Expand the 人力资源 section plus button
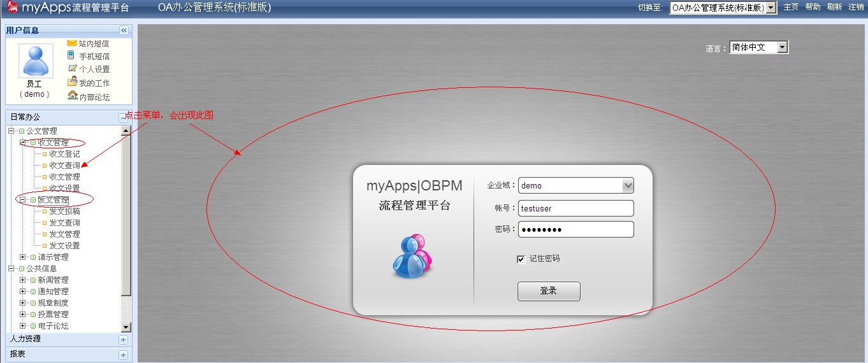Viewport: 868px width, 363px height. tap(123, 339)
